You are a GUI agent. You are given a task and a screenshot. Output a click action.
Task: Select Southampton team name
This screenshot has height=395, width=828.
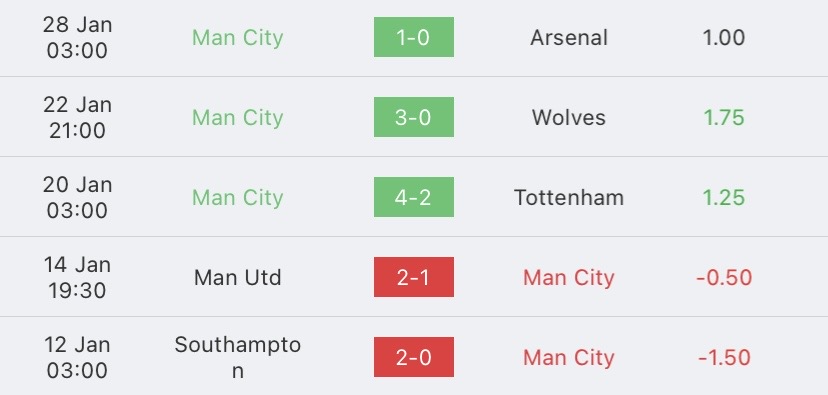coord(238,358)
